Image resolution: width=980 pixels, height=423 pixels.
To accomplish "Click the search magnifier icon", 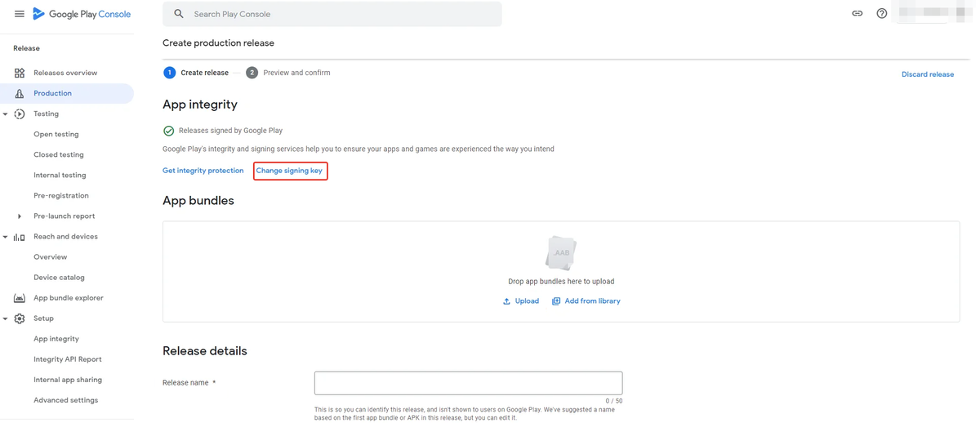I will coord(179,14).
